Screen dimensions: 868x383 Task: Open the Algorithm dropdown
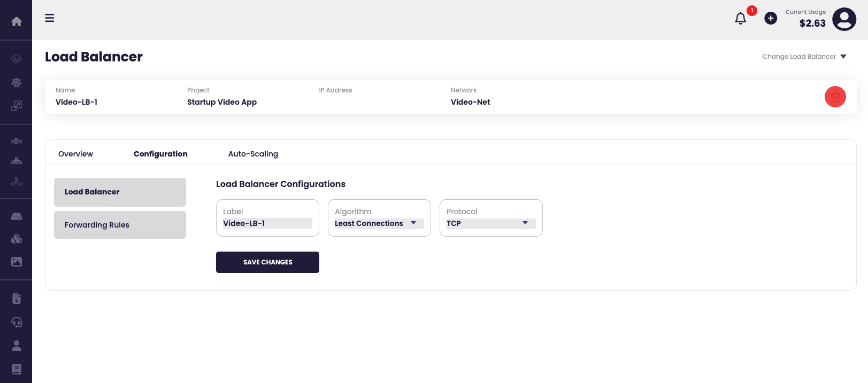click(x=379, y=223)
